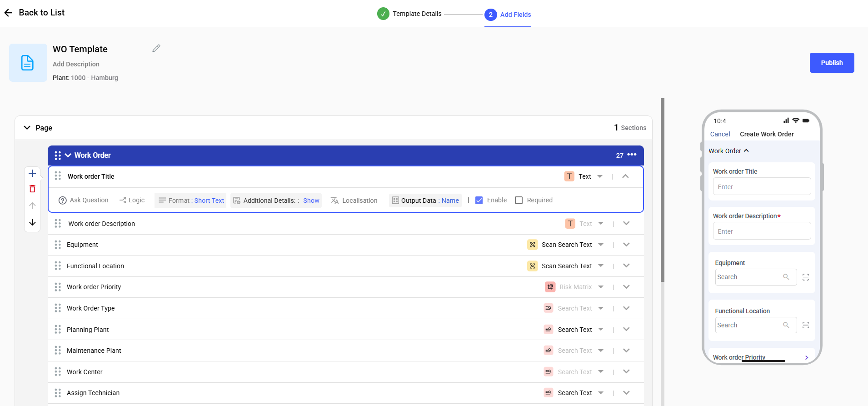
Task: Click the Localisation option
Action: tap(354, 200)
